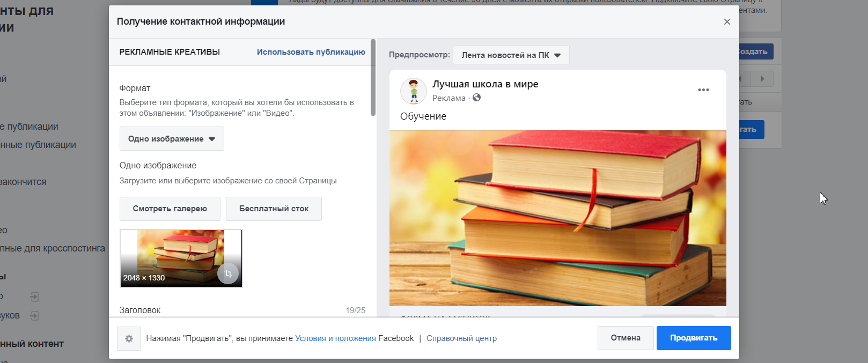The height and width of the screenshot is (363, 868).
Task: Click the Заголовок field label
Action: click(140, 310)
